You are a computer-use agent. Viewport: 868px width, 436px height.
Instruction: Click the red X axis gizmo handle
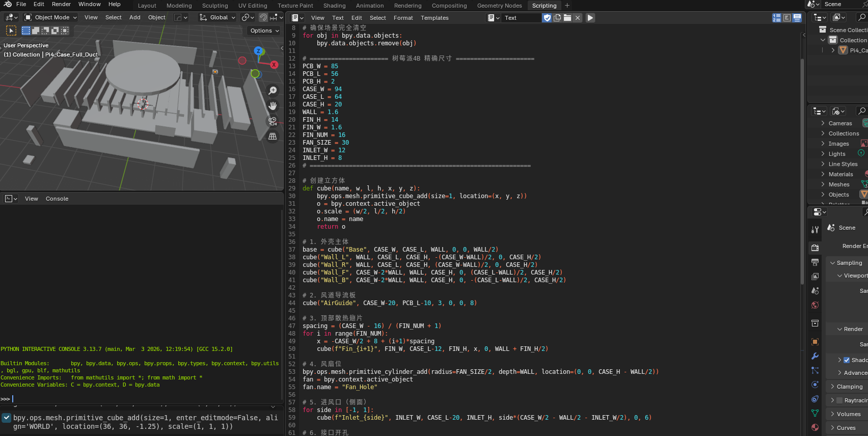tap(274, 65)
